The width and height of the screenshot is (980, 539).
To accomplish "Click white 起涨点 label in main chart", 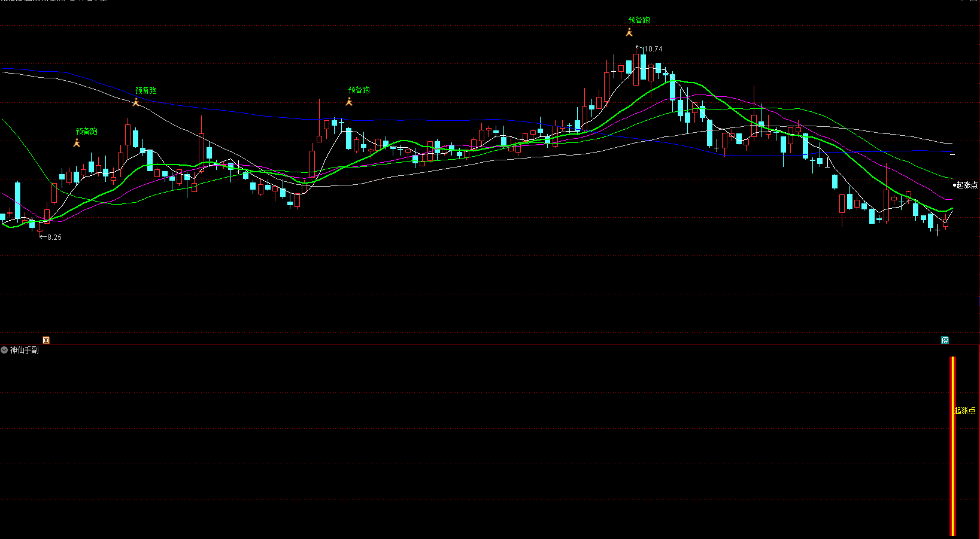I will 966,185.
